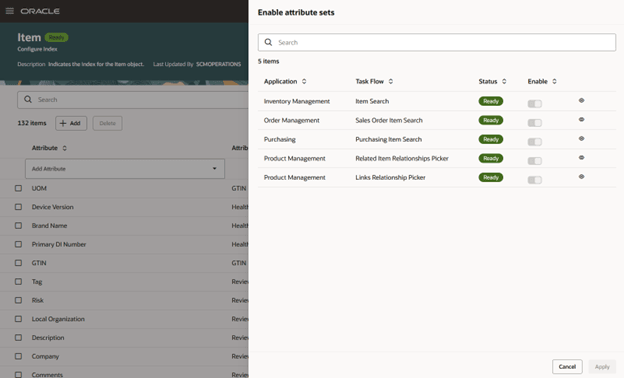View eye icon for Related Item Relationships Picker
The height and width of the screenshot is (378, 624).
(x=581, y=158)
